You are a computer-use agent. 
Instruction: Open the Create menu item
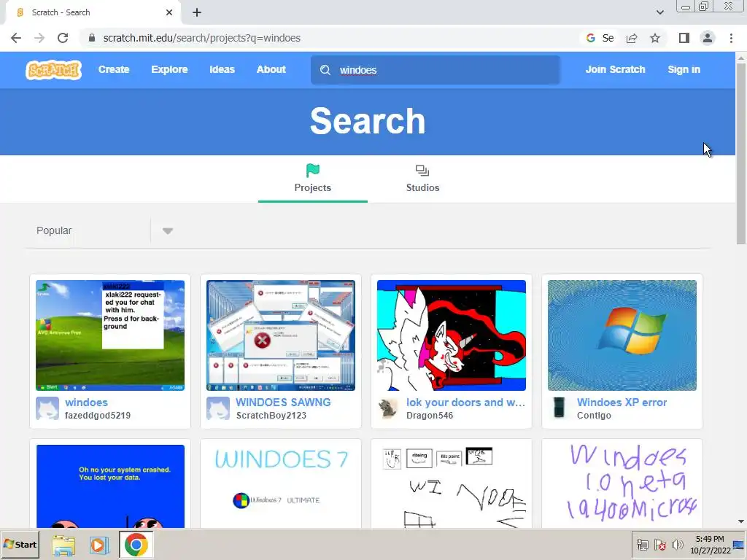[114, 69]
